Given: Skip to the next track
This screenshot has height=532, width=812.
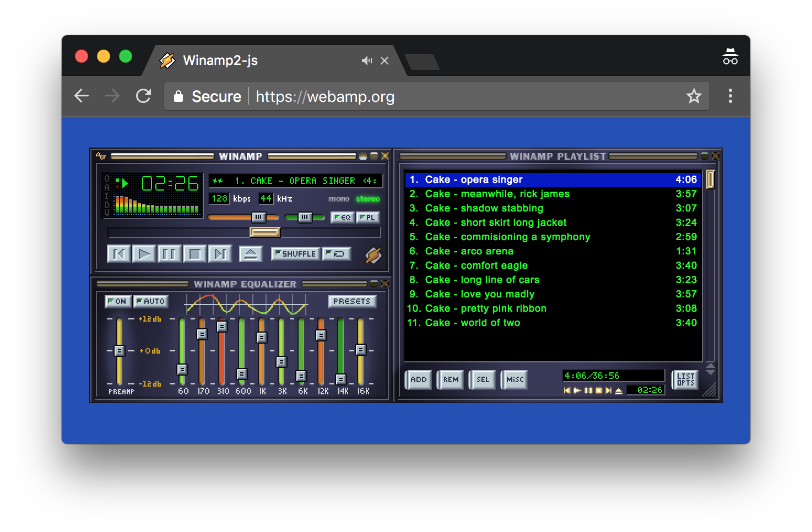Looking at the screenshot, I should pos(220,253).
